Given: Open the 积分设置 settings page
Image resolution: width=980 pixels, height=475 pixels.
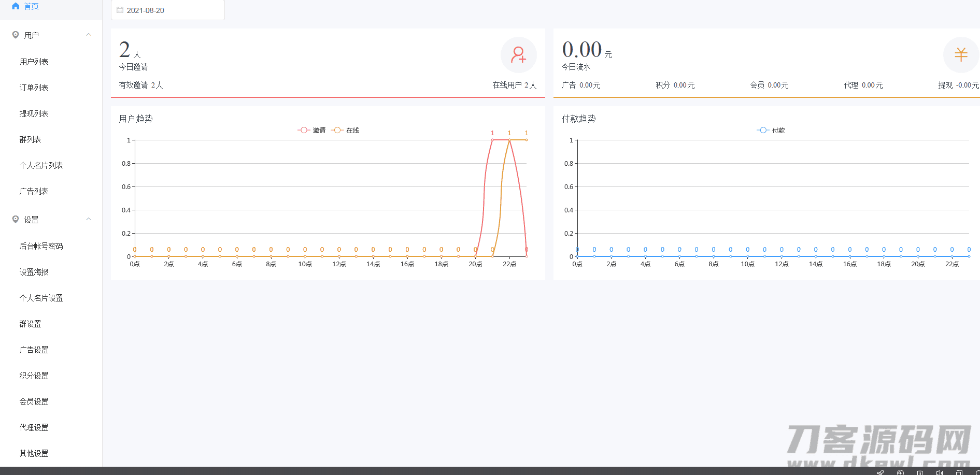Looking at the screenshot, I should (34, 376).
